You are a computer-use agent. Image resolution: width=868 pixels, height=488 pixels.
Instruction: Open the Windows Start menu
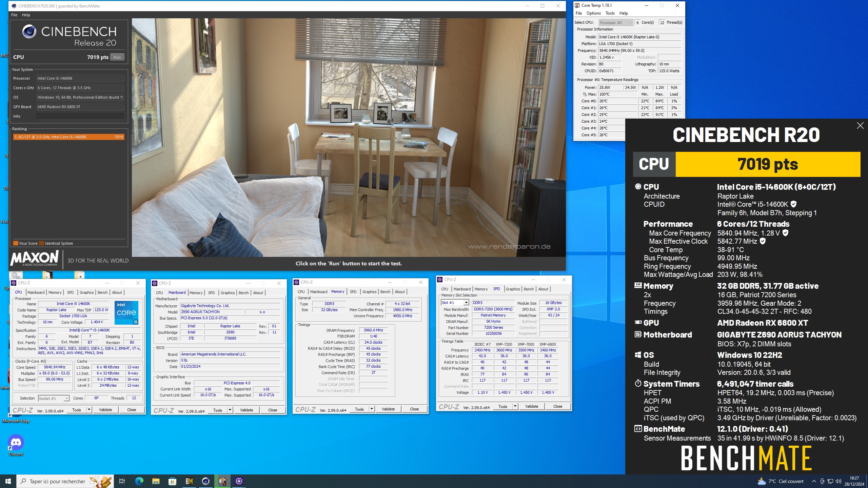click(8, 481)
